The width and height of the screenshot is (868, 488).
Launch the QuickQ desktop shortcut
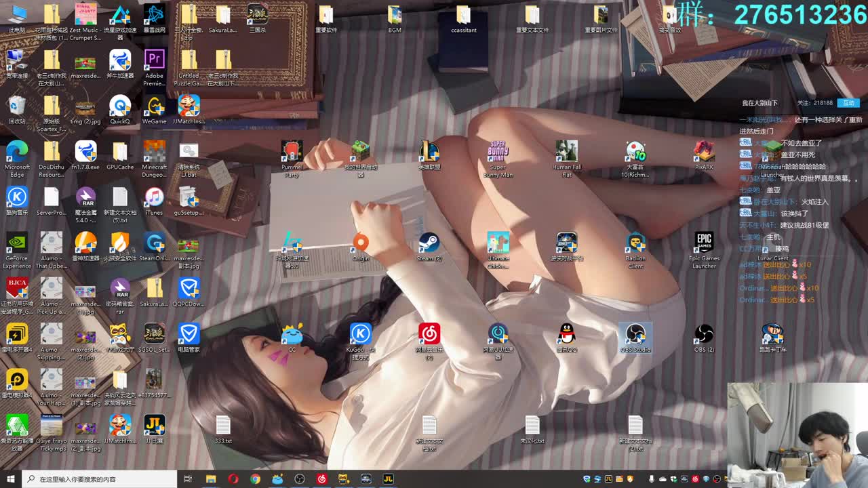click(x=120, y=110)
